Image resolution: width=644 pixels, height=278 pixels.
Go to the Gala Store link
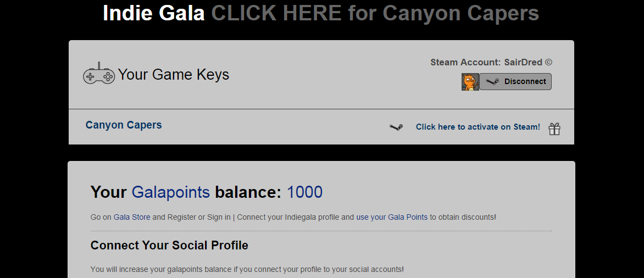point(132,217)
